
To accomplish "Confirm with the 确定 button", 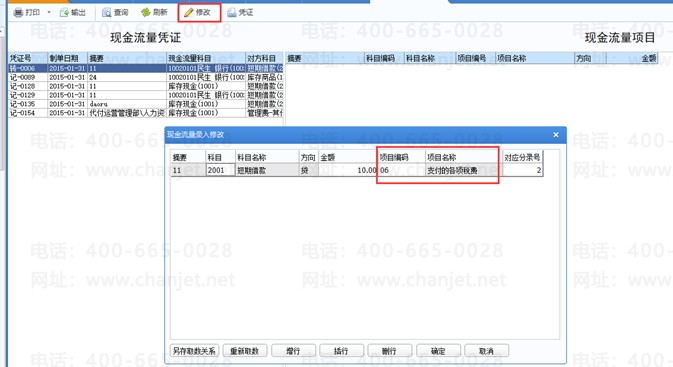I will [x=438, y=351].
